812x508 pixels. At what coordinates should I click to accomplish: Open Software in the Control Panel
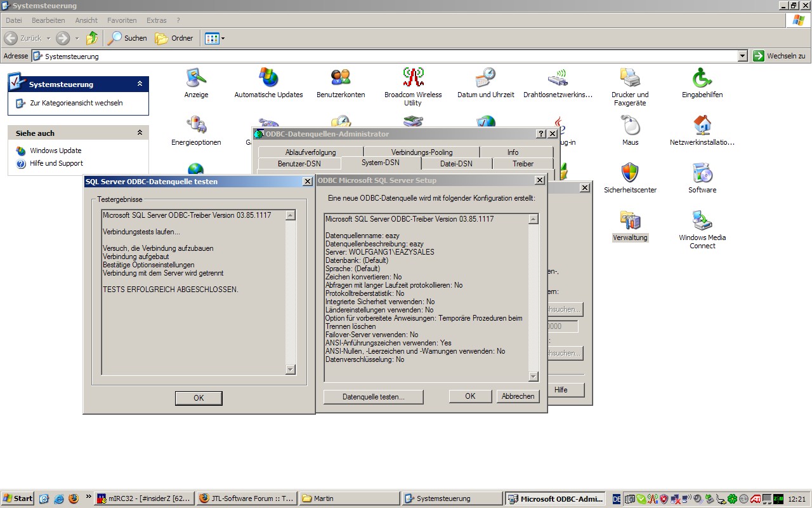pyautogui.click(x=702, y=173)
